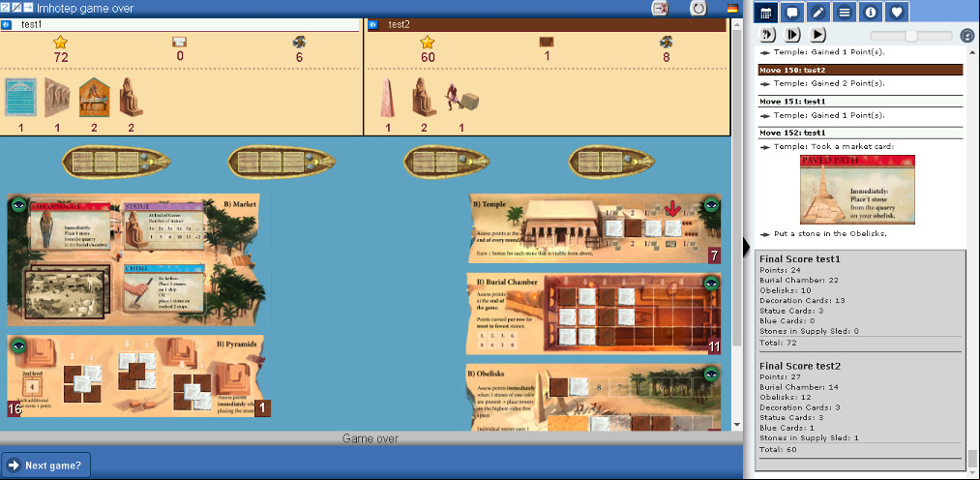Click the Paved Path card in log
This screenshot has width=980, height=480.
click(x=857, y=190)
